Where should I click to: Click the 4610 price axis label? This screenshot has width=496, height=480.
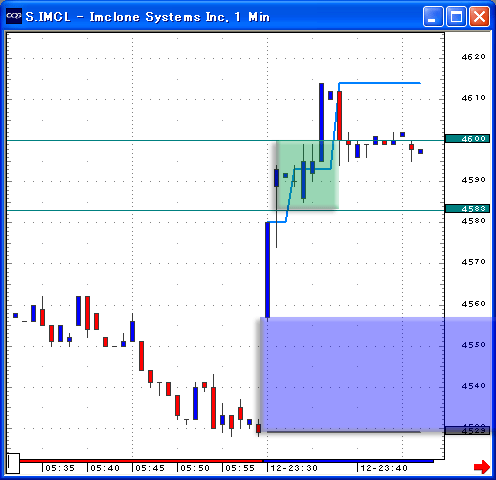pyautogui.click(x=473, y=98)
